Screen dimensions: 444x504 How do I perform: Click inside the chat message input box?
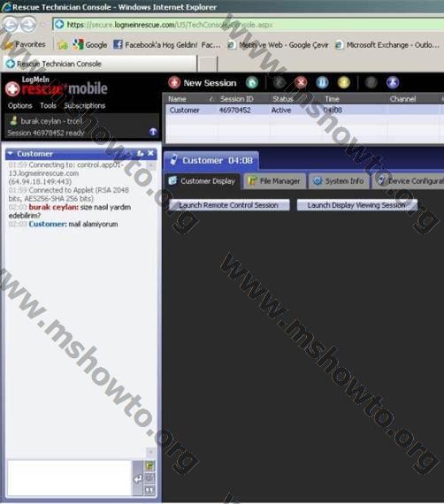point(70,478)
